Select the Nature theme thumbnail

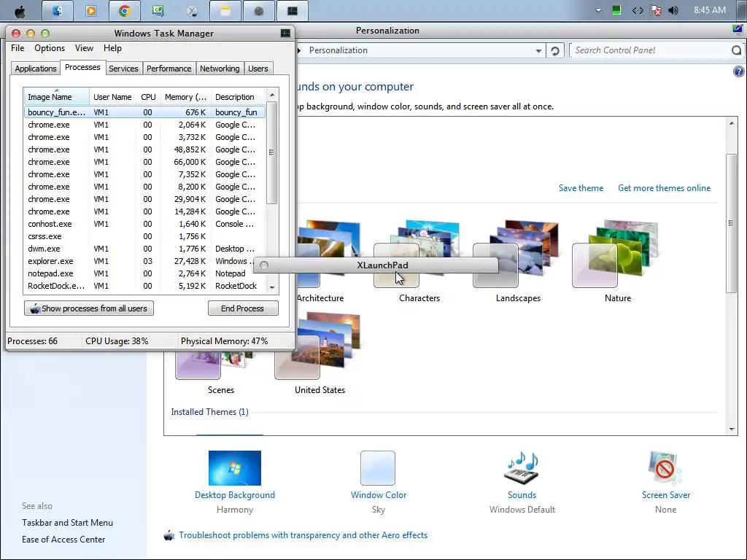tap(616, 253)
